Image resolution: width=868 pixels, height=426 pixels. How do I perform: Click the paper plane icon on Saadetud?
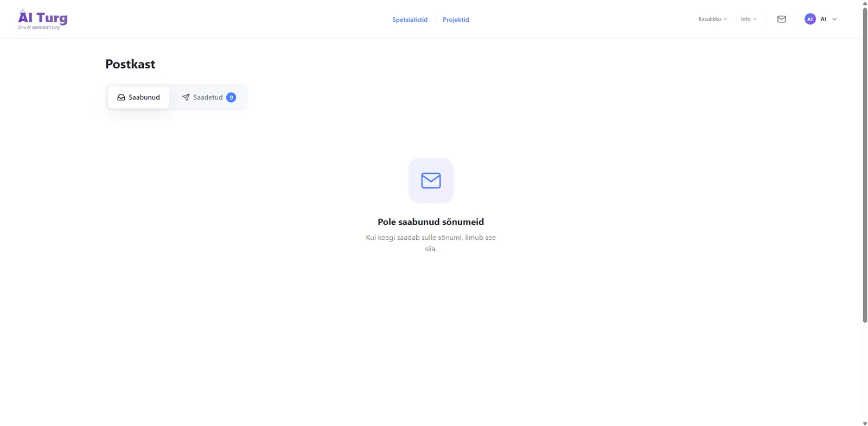pos(186,98)
